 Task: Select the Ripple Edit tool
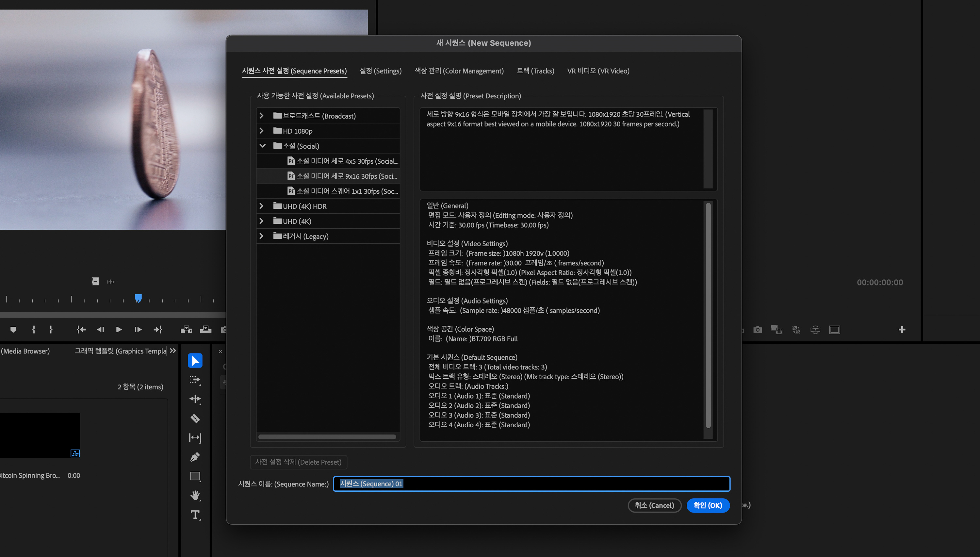195,399
